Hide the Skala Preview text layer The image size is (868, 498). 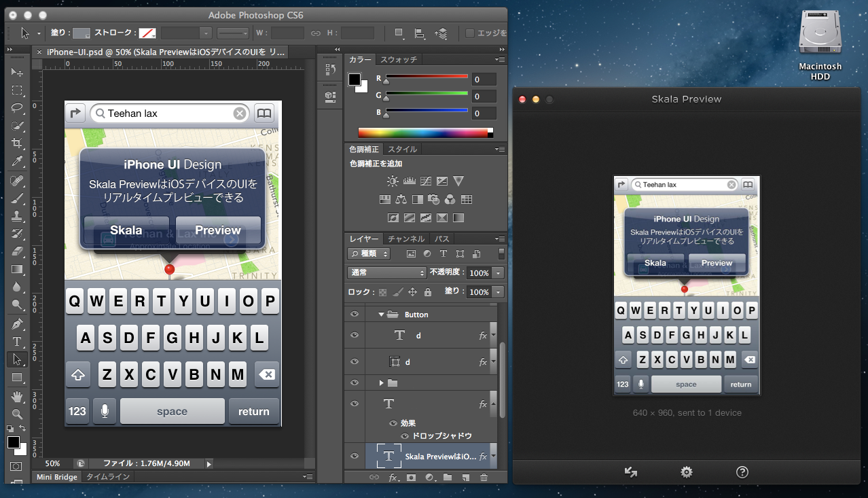pyautogui.click(x=354, y=457)
